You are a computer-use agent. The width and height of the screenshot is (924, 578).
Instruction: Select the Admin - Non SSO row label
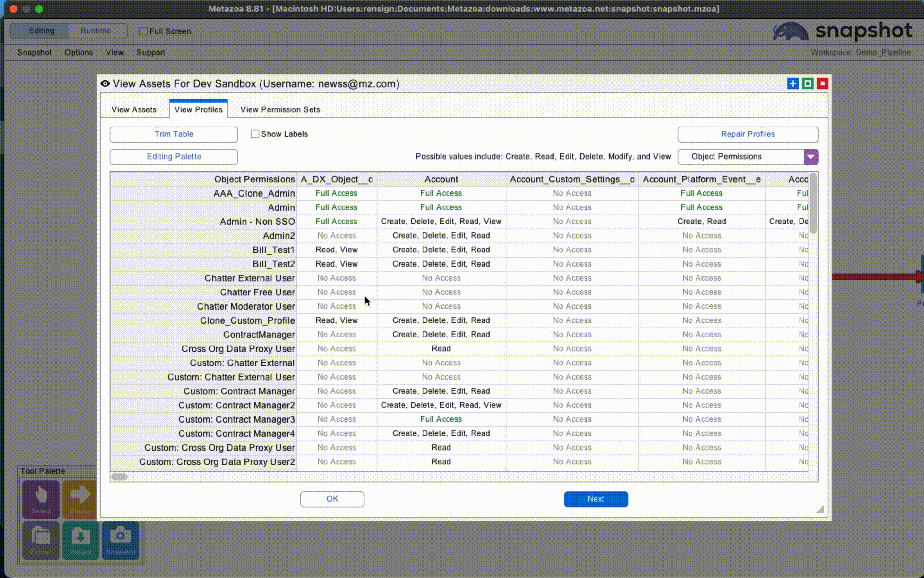(x=257, y=222)
